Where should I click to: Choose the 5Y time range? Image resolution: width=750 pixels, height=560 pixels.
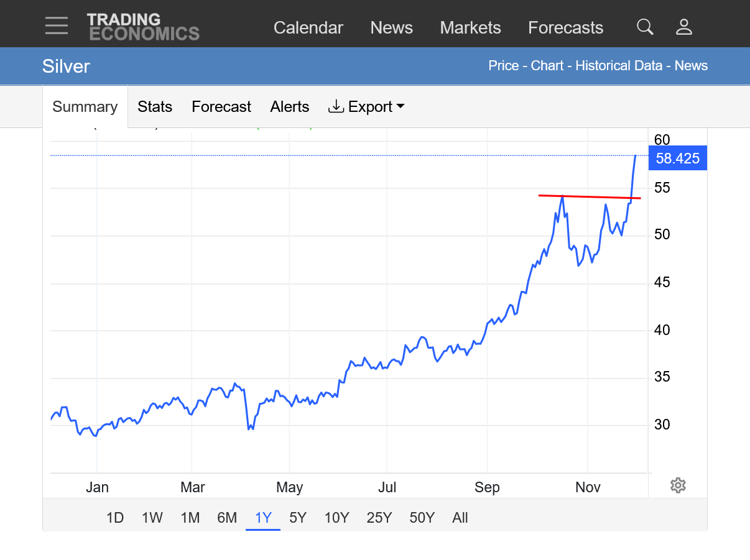click(x=298, y=518)
